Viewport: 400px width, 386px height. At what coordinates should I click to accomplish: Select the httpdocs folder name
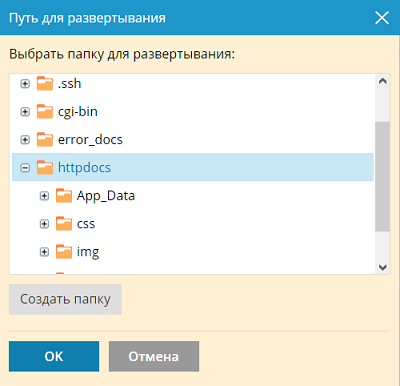coord(84,168)
